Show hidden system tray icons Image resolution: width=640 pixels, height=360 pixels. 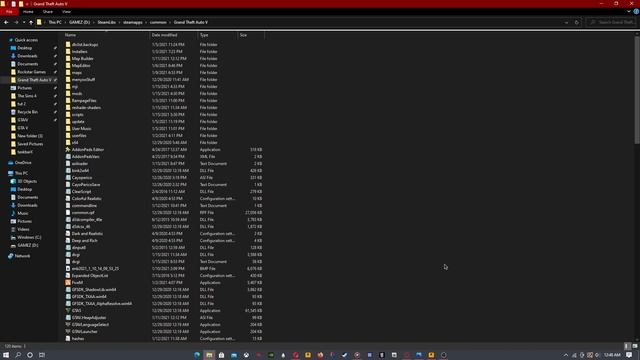(x=566, y=355)
